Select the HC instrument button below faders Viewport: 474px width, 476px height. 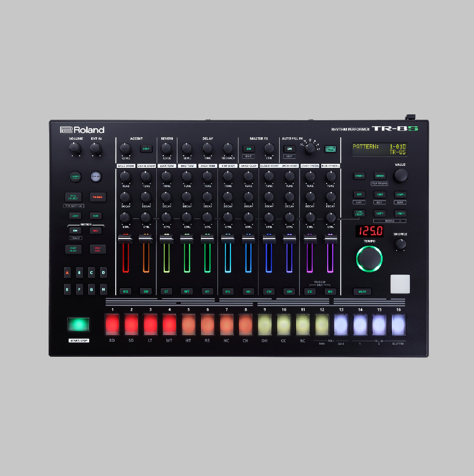249,292
